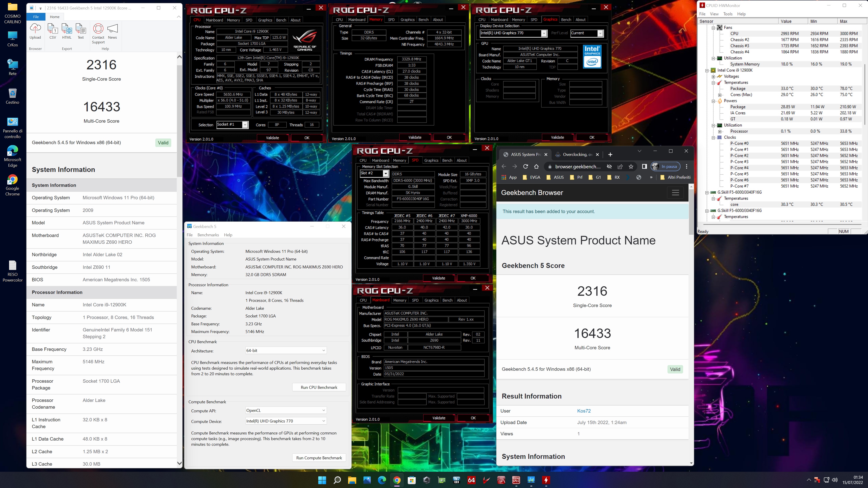Image resolution: width=868 pixels, height=488 pixels.
Task: Open Benchmarks menu in Geekbench 5
Action: (x=208, y=235)
